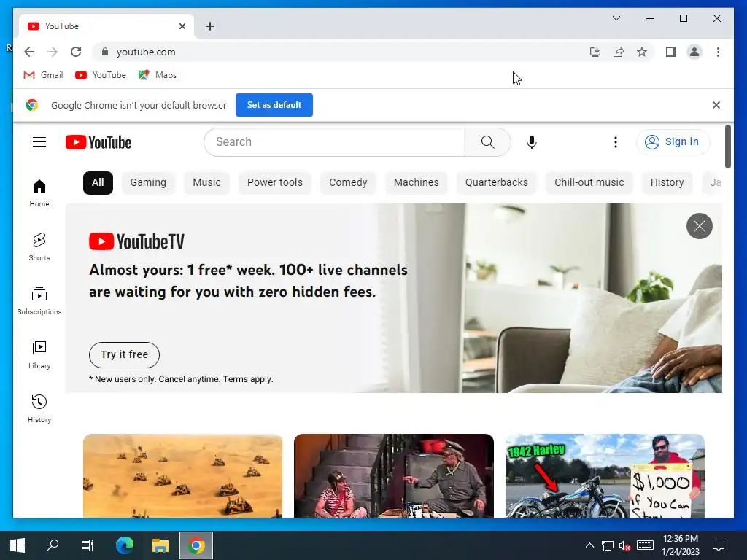Viewport: 747px width, 560px height.
Task: Open the touch keyboard tray icon
Action: (x=645, y=545)
